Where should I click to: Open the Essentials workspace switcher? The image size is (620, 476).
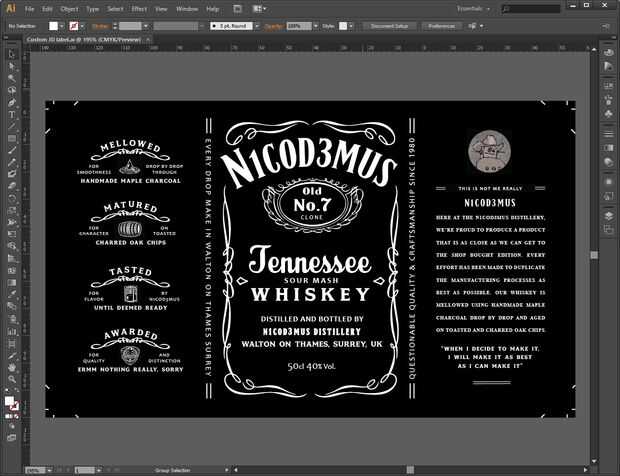473,9
